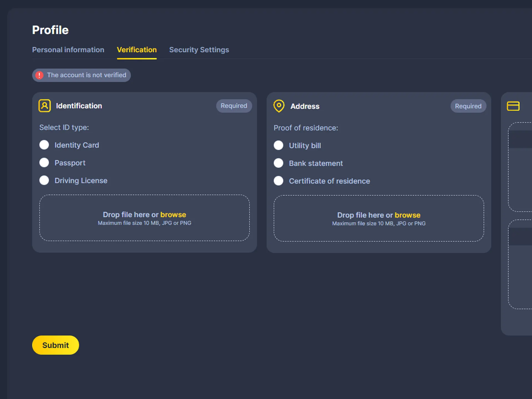Click the Verification tab
Viewport: 532px width, 399px height.
click(137, 50)
